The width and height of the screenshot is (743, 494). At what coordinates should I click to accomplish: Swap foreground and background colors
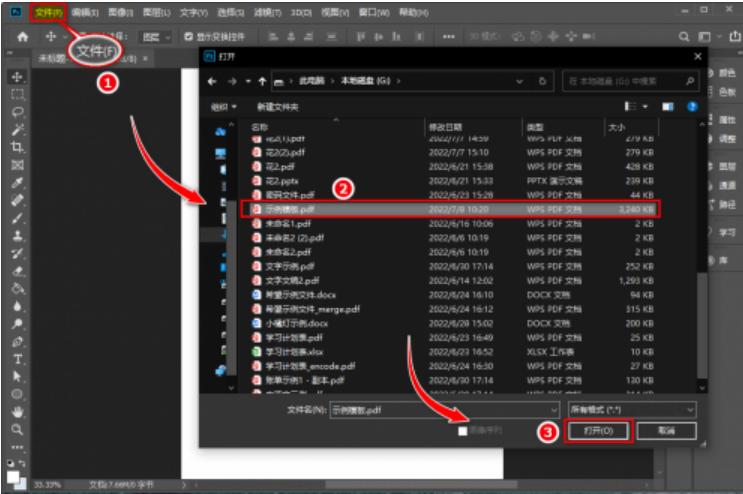[x=22, y=463]
